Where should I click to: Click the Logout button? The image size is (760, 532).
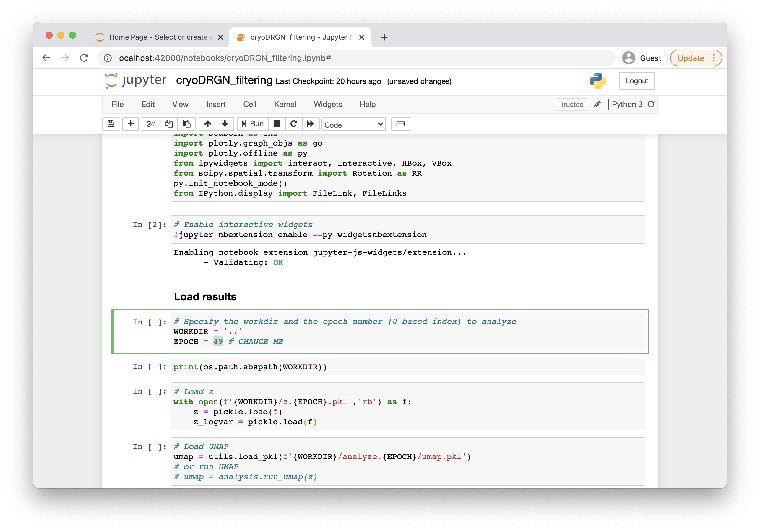tap(636, 81)
